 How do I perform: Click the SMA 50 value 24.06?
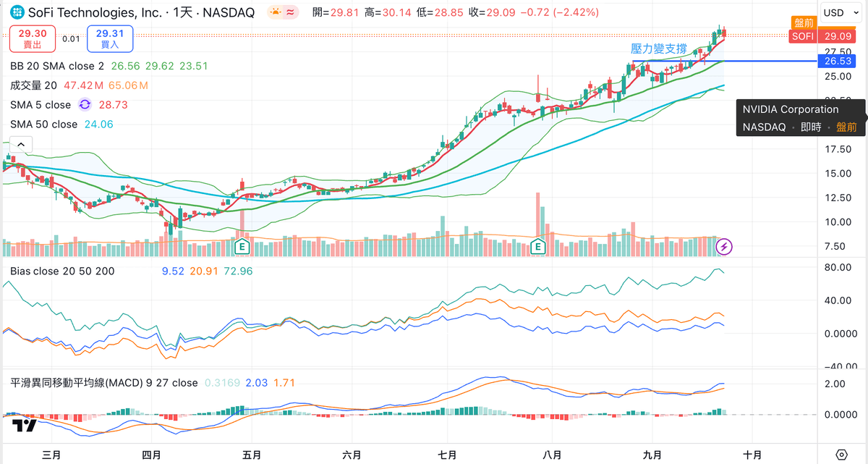pos(98,125)
